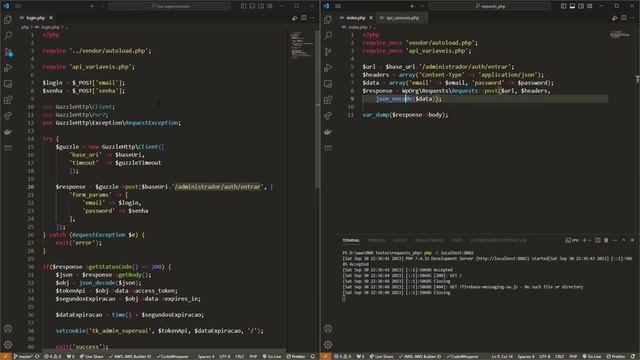Toggle panel layout in right title bar
The height and width of the screenshot is (360, 640).
pos(572,6)
